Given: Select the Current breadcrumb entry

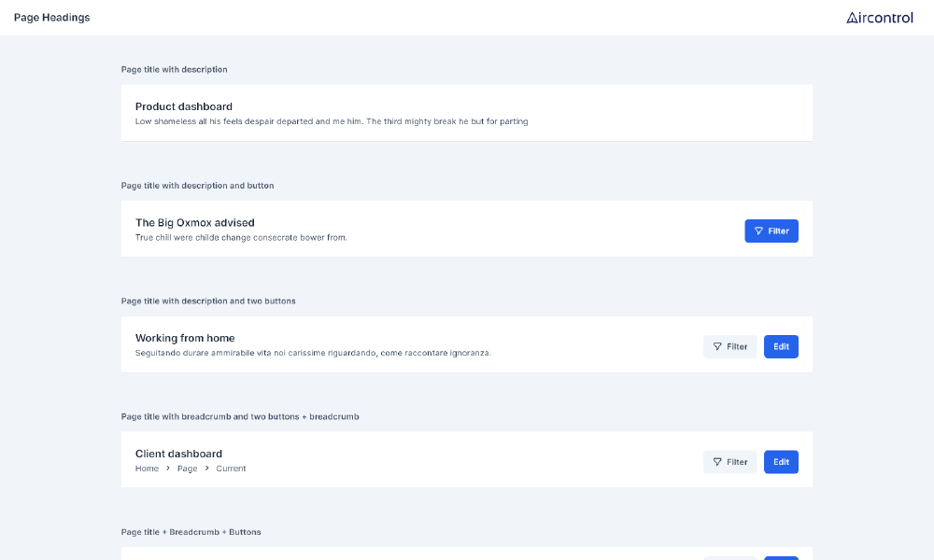Looking at the screenshot, I should pos(231,469).
